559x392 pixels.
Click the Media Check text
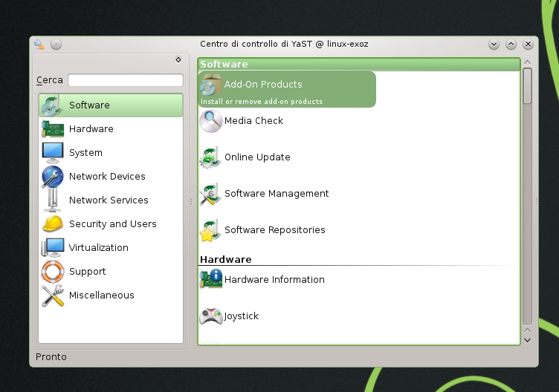[x=253, y=121]
